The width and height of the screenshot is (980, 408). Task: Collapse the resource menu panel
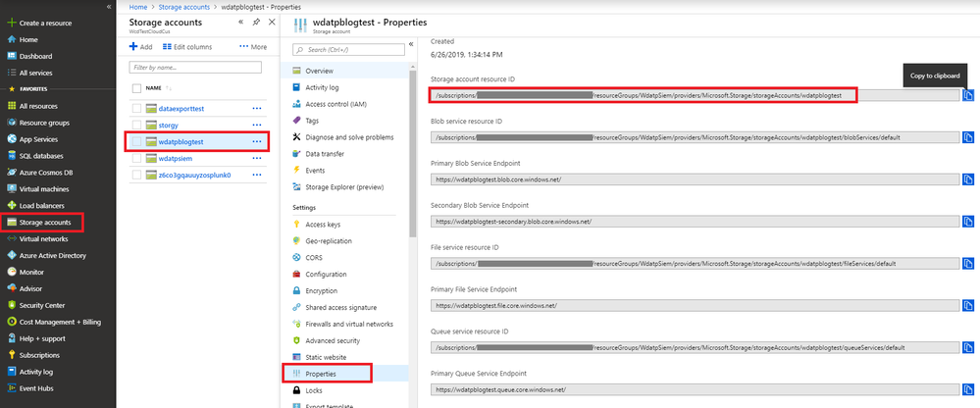411,44
